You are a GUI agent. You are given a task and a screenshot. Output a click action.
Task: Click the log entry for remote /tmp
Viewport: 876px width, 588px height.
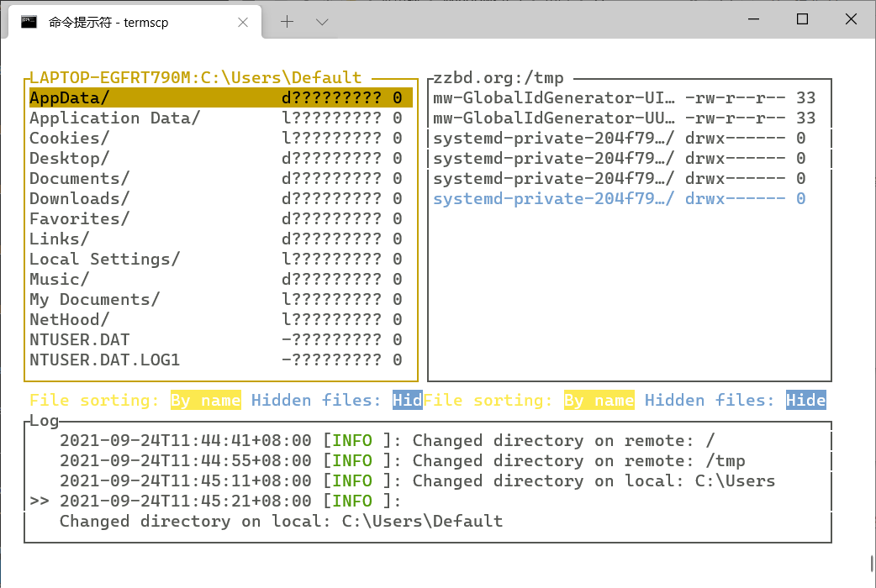[x=402, y=461]
